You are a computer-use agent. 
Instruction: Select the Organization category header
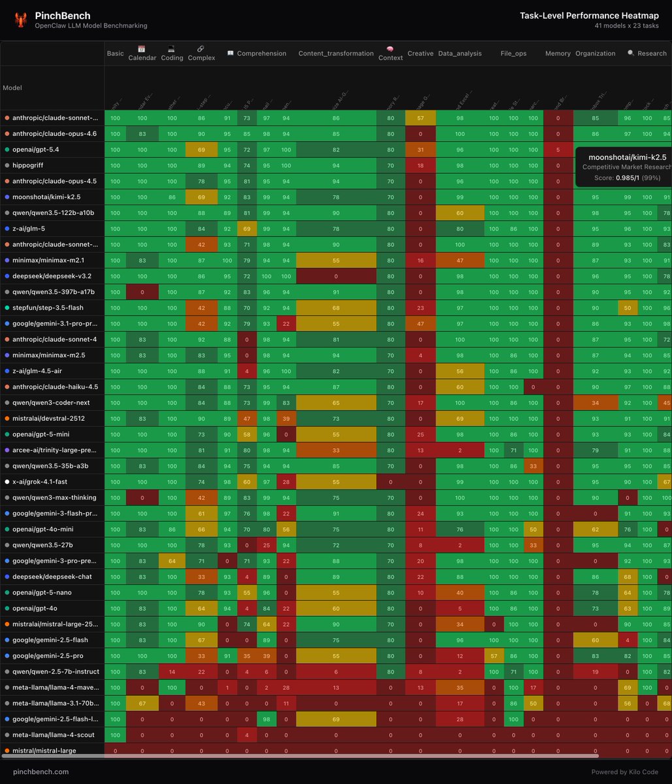[x=596, y=54]
